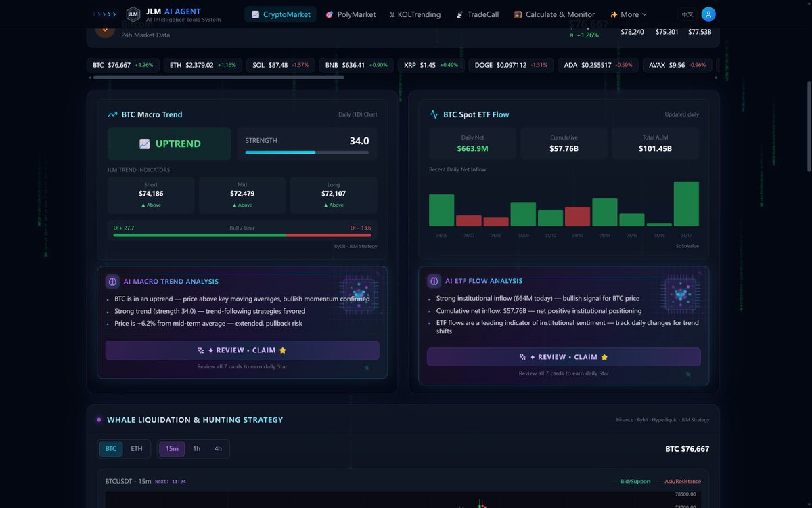The image size is (812, 508).
Task: Expand the More dropdown menu
Action: (628, 14)
